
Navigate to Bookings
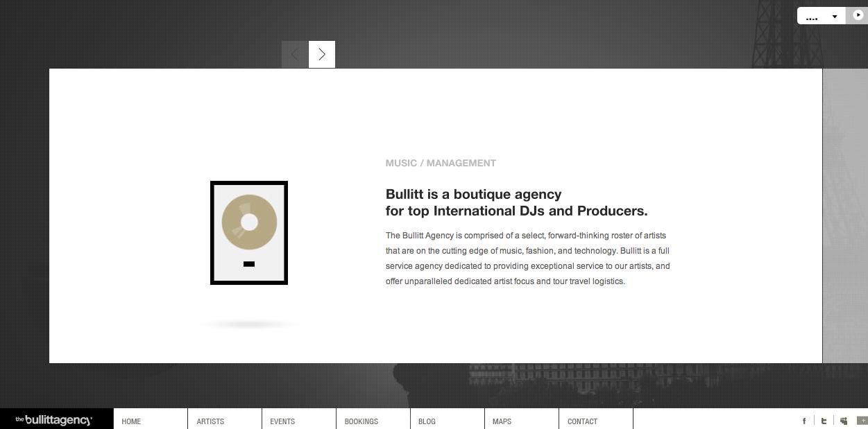point(361,421)
